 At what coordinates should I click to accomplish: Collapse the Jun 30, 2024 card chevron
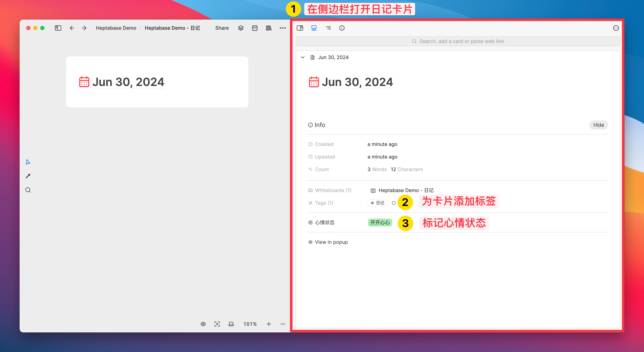[x=303, y=58]
